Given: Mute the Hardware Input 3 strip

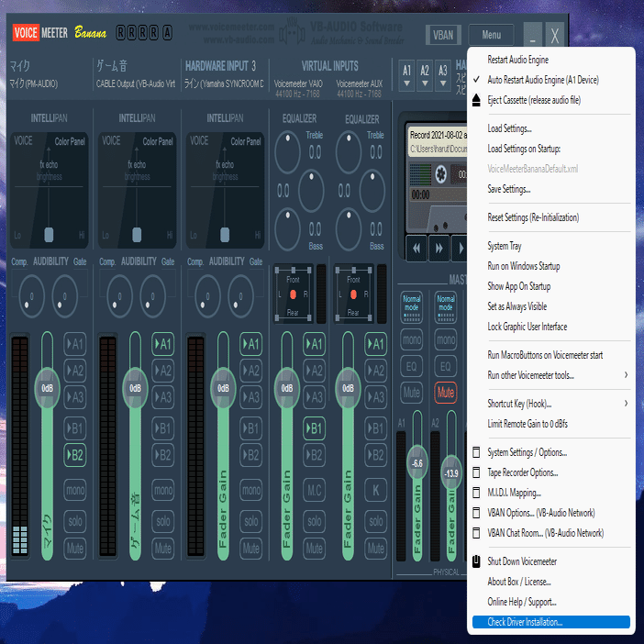Looking at the screenshot, I should [x=251, y=549].
